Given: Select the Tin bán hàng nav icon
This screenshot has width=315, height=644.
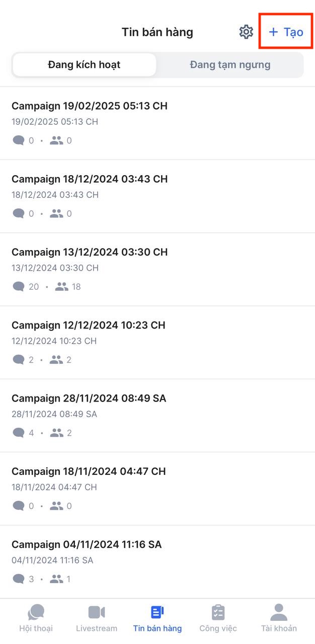Looking at the screenshot, I should [x=157, y=612].
